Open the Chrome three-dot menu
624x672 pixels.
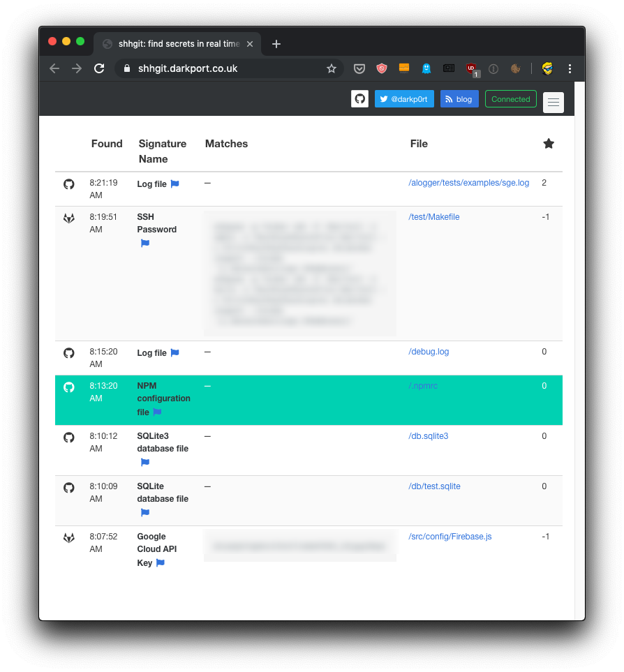570,68
